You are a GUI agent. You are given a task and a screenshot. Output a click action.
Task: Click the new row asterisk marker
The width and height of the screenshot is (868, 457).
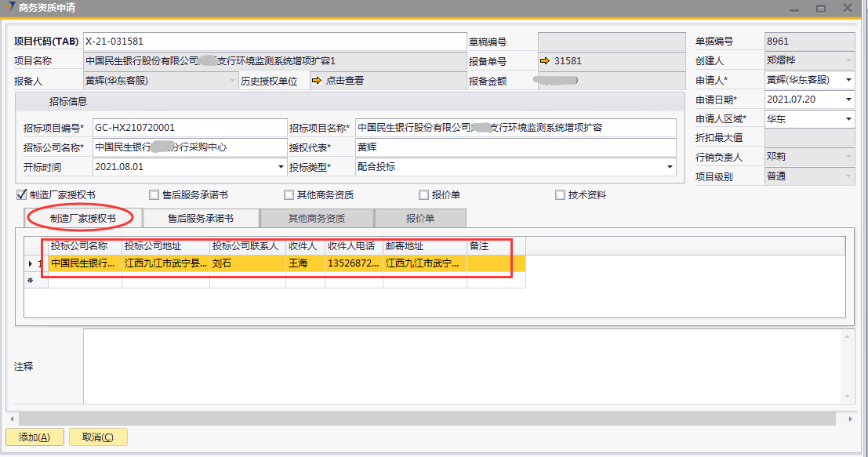31,280
